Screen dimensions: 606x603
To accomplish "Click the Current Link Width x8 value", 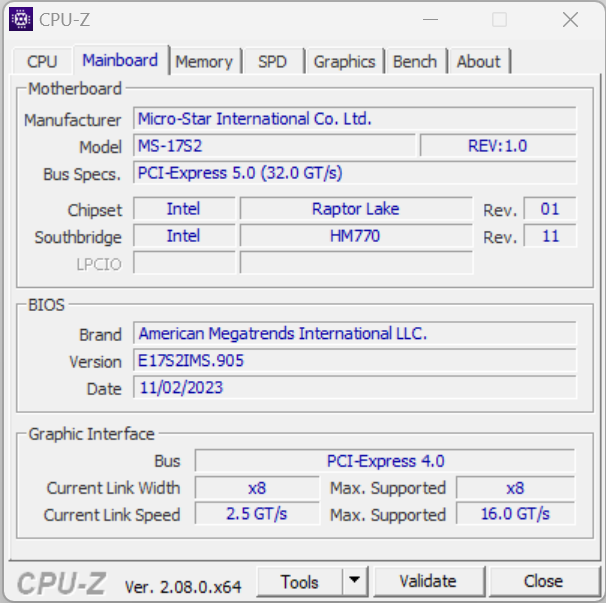I will (257, 488).
